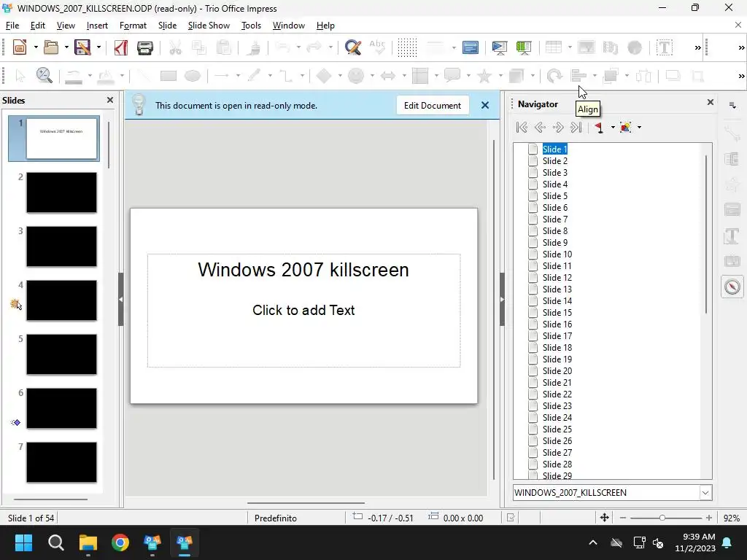This screenshot has height=560, width=747.
Task: Click the Rotate tool icon
Action: (554, 76)
